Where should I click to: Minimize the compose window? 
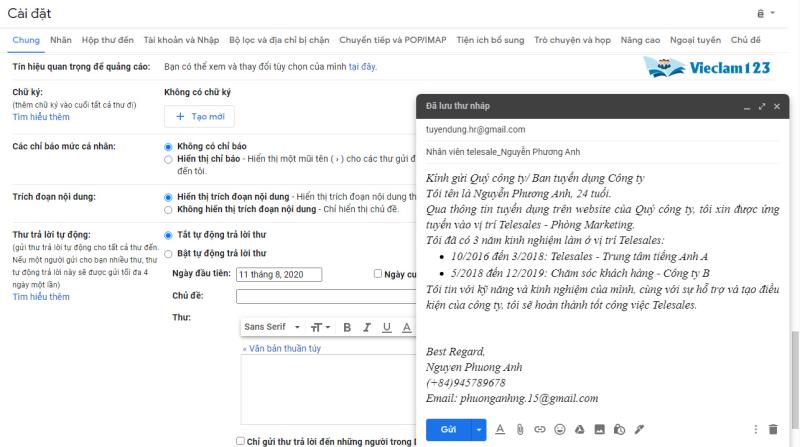pyautogui.click(x=747, y=107)
